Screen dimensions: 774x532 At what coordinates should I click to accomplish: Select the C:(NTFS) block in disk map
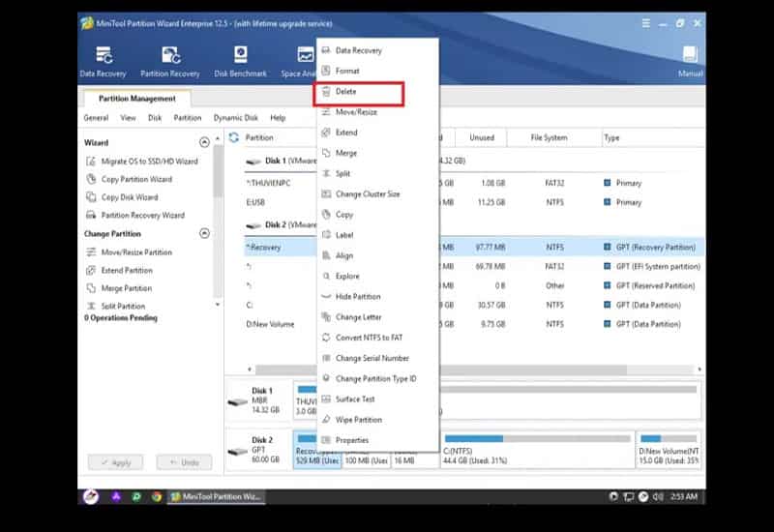click(537, 450)
